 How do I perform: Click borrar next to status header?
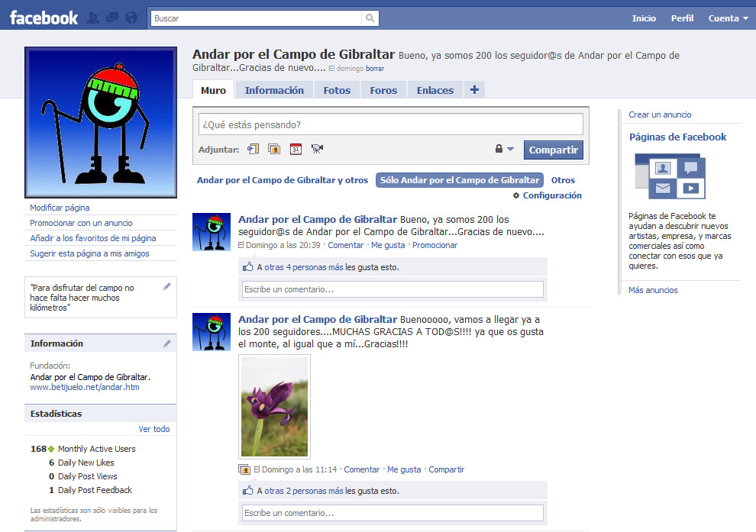click(375, 69)
